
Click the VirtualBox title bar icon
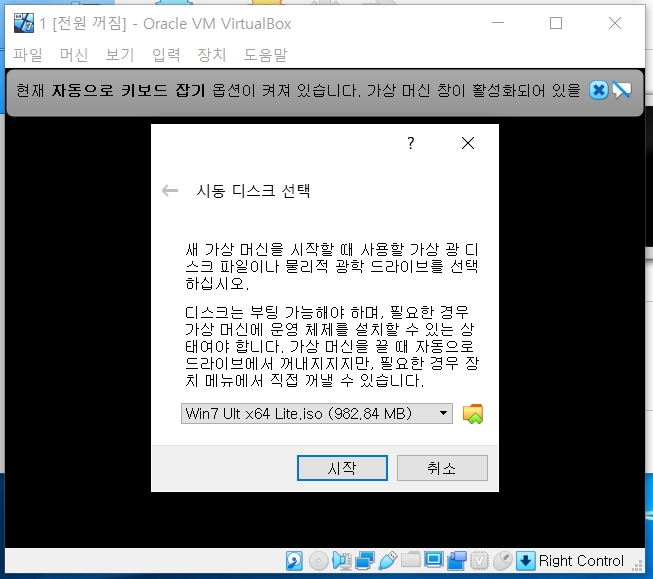click(24, 23)
